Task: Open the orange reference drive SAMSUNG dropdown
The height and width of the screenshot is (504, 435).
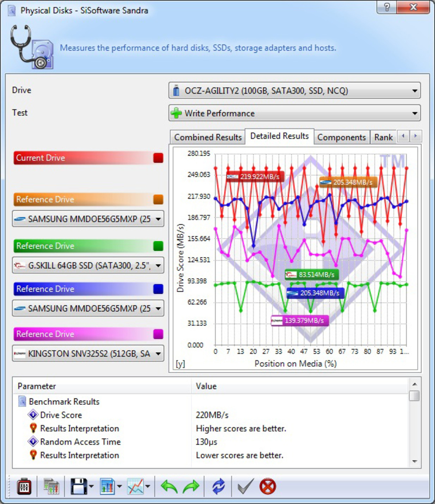Action: pos(88,219)
